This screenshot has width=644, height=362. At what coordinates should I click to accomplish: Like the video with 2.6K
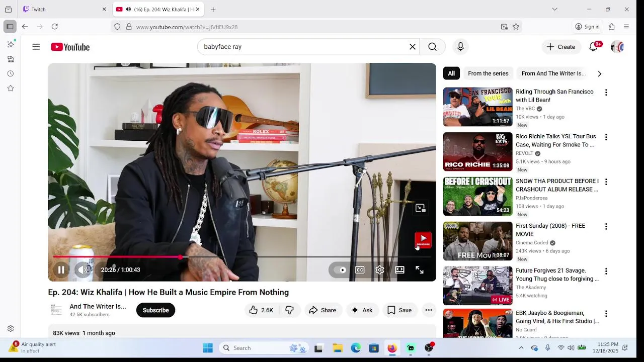click(x=262, y=310)
